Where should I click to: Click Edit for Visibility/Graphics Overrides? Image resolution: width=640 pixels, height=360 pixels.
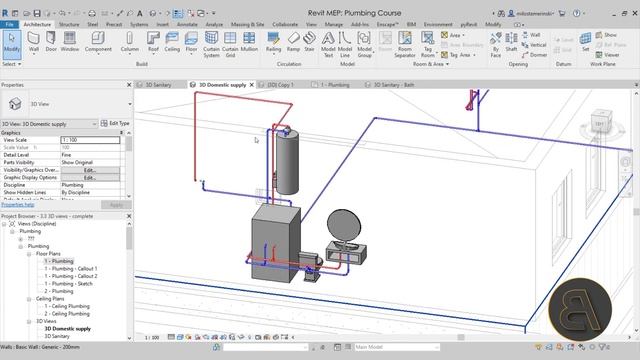90,170
